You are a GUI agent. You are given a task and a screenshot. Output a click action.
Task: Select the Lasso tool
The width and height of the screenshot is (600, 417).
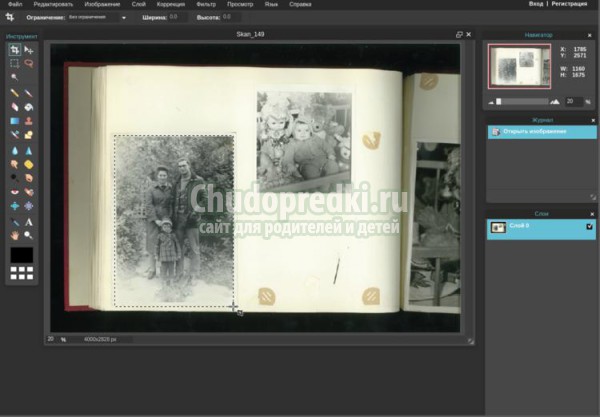tap(29, 63)
